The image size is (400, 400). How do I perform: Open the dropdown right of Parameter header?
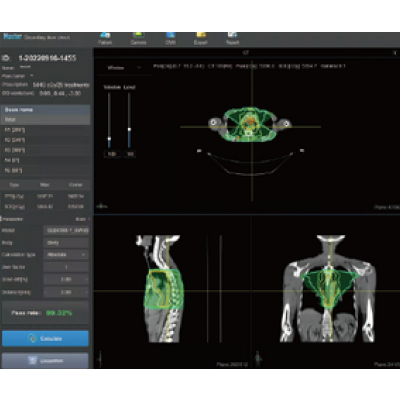(82, 219)
